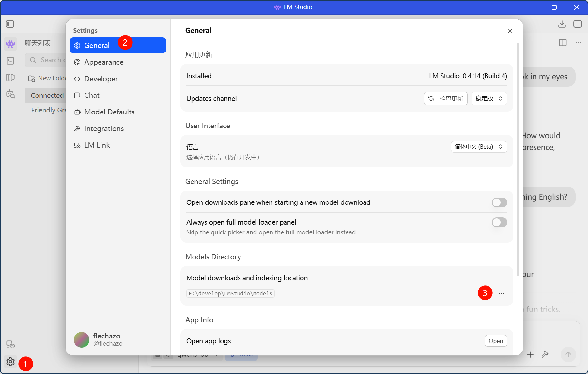Open Model Defaults settings
The height and width of the screenshot is (374, 588).
coord(118,112)
